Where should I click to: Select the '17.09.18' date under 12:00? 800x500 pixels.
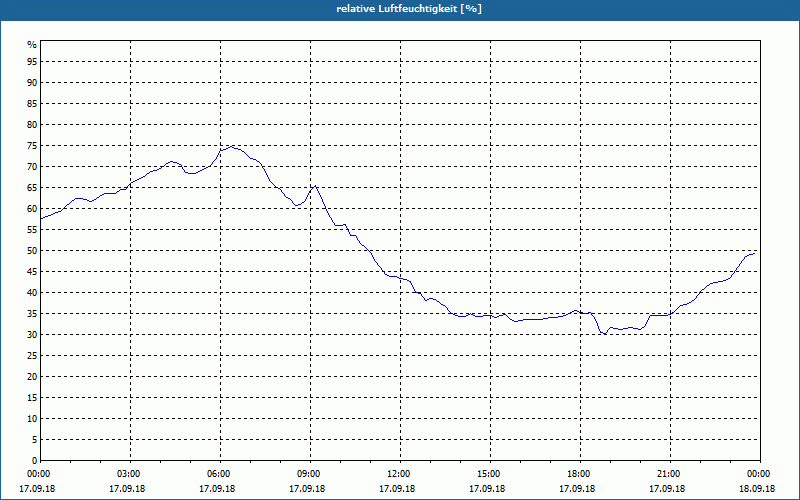[397, 489]
